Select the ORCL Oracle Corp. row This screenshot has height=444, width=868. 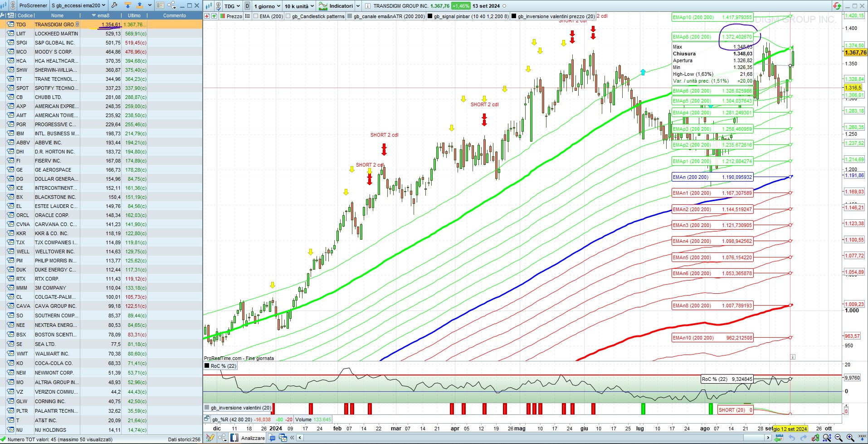[101, 215]
